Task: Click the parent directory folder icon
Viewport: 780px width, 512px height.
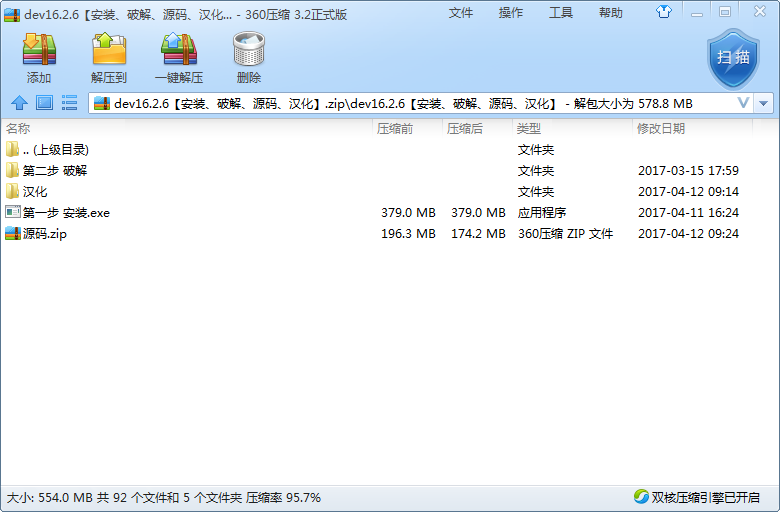Action: (x=12, y=149)
